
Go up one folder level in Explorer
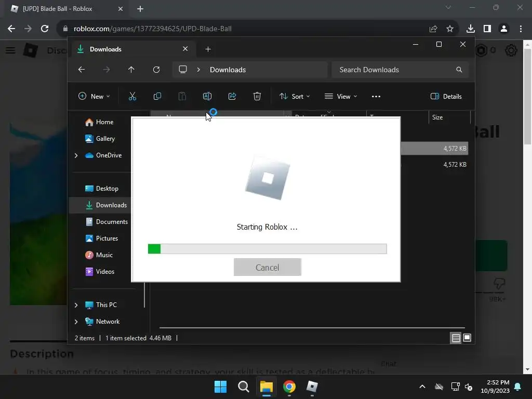pos(131,70)
